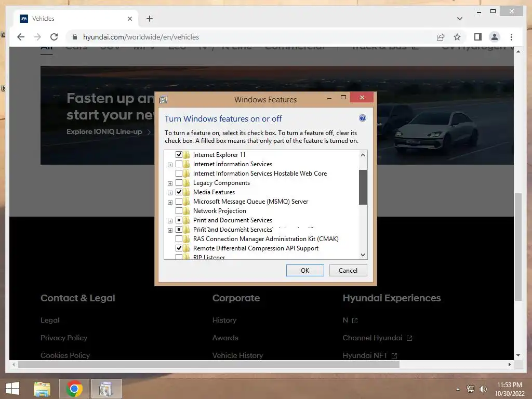Bookmark this page with star icon
Screen dimensions: 532x399
(x=457, y=37)
